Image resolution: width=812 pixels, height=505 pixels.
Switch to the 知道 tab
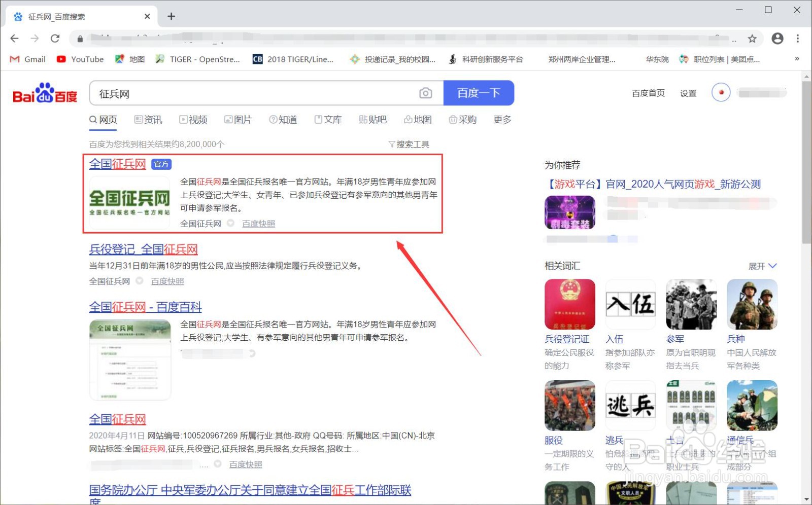283,120
